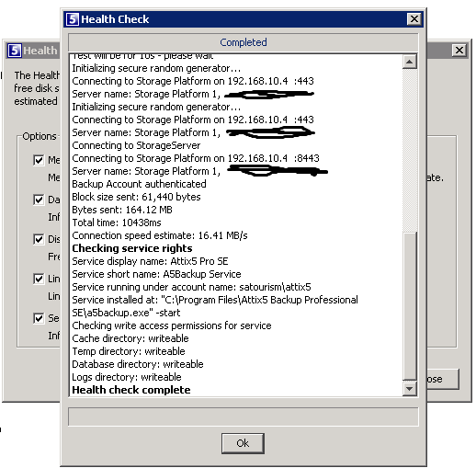
Task: Click the Attix5 icon in background window title
Action: 15,51
